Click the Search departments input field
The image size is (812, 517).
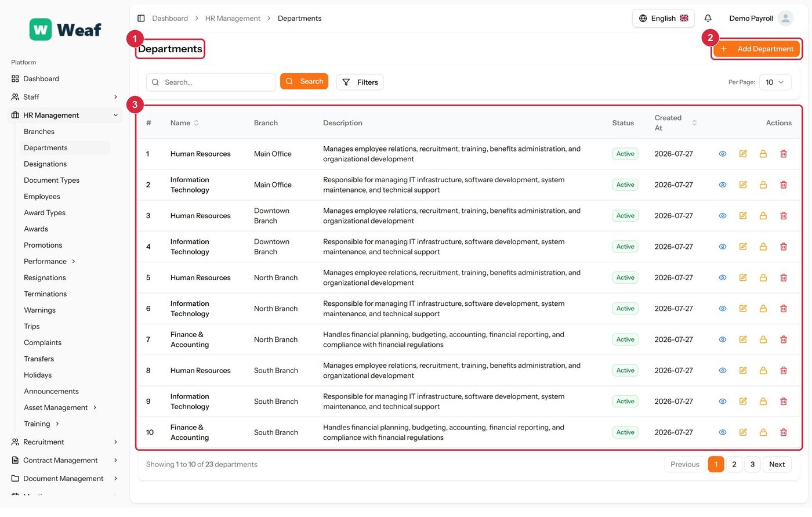coord(211,82)
